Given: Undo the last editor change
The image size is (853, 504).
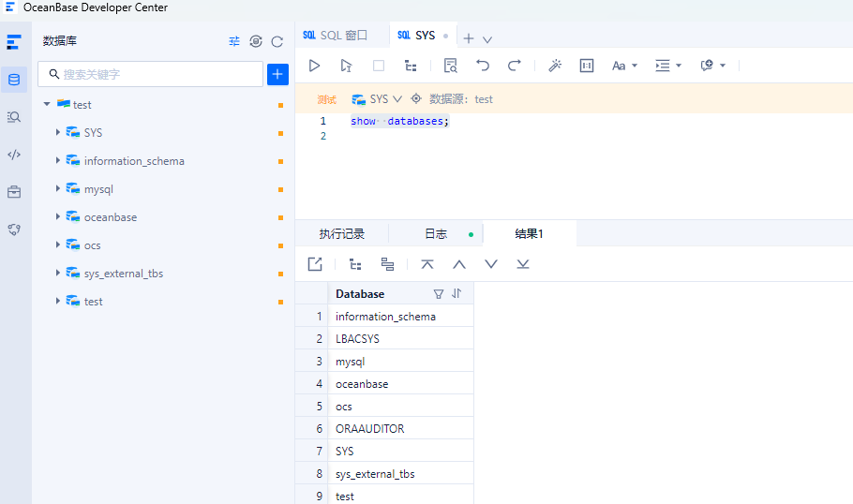Looking at the screenshot, I should tap(483, 66).
